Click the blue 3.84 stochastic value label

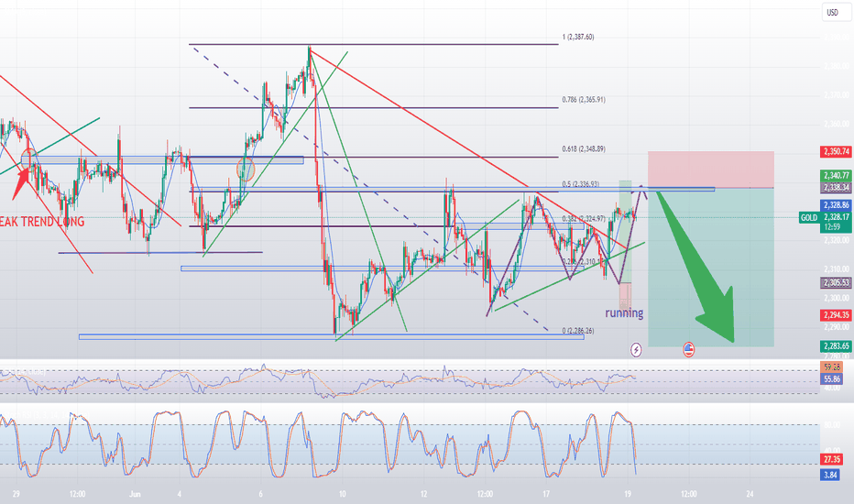[x=829, y=475]
